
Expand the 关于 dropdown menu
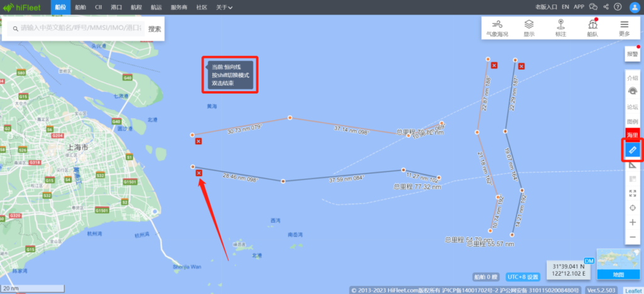(x=225, y=7)
